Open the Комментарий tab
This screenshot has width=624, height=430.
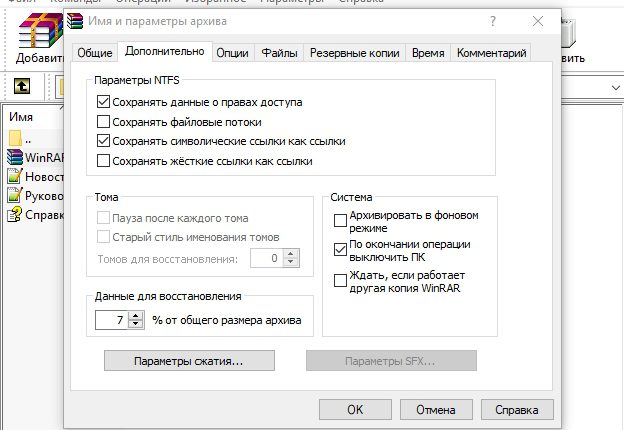tap(491, 53)
